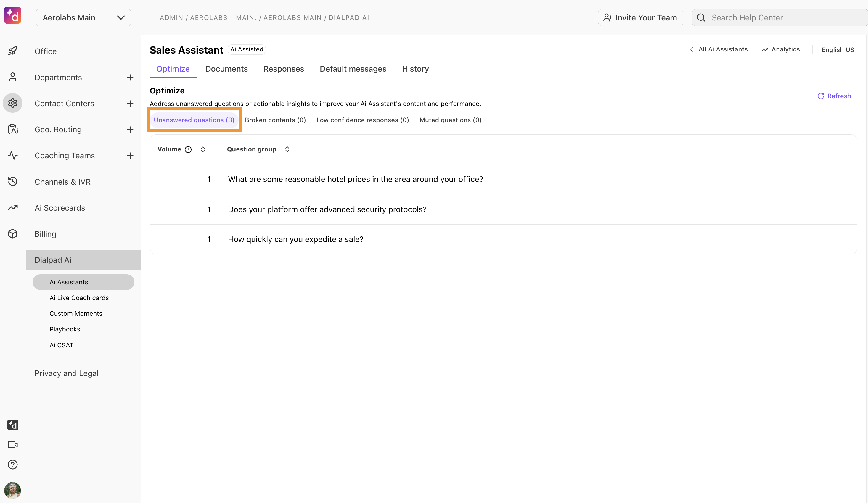Open Contact Centers in admin menu
Image resolution: width=868 pixels, height=503 pixels.
point(64,104)
